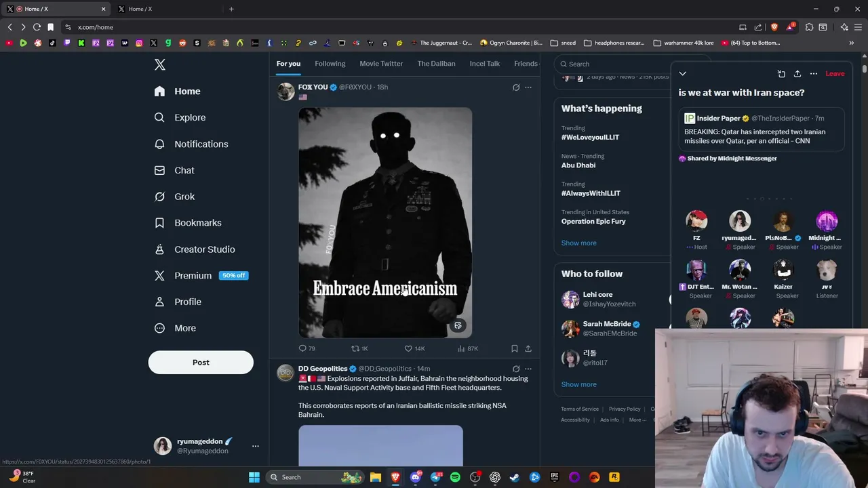Bookmark the FOX YOU post
The image size is (868, 488).
515,348
